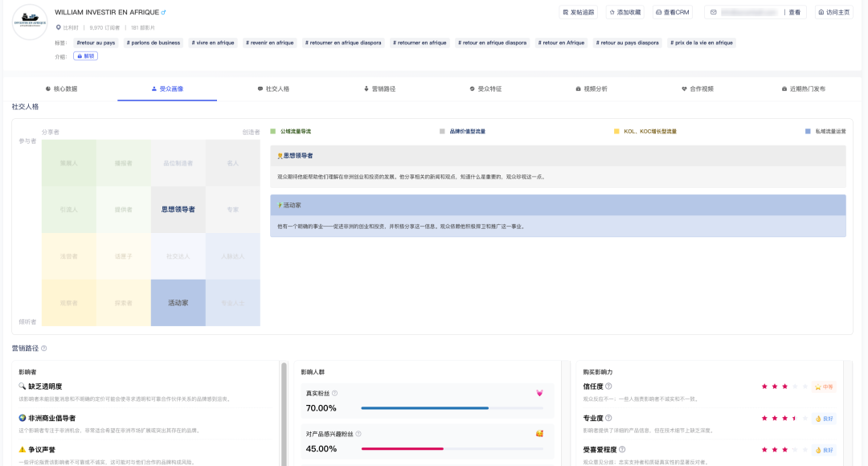
Task: Click the help icon next to 专业度
Action: [x=608, y=419]
